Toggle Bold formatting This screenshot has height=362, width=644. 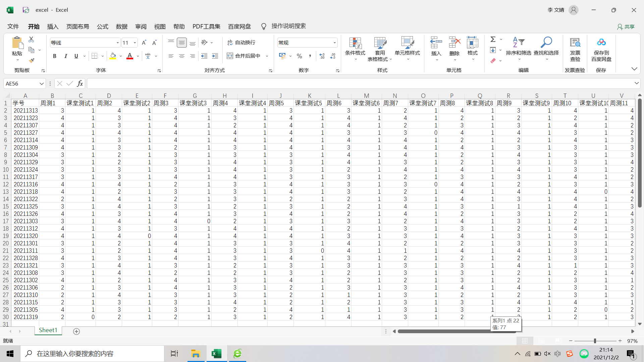coord(55,56)
